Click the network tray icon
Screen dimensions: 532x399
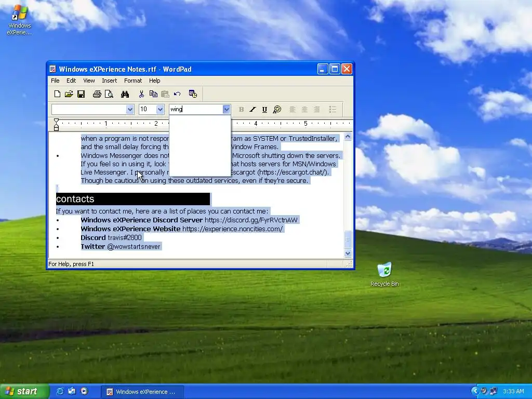(494, 391)
